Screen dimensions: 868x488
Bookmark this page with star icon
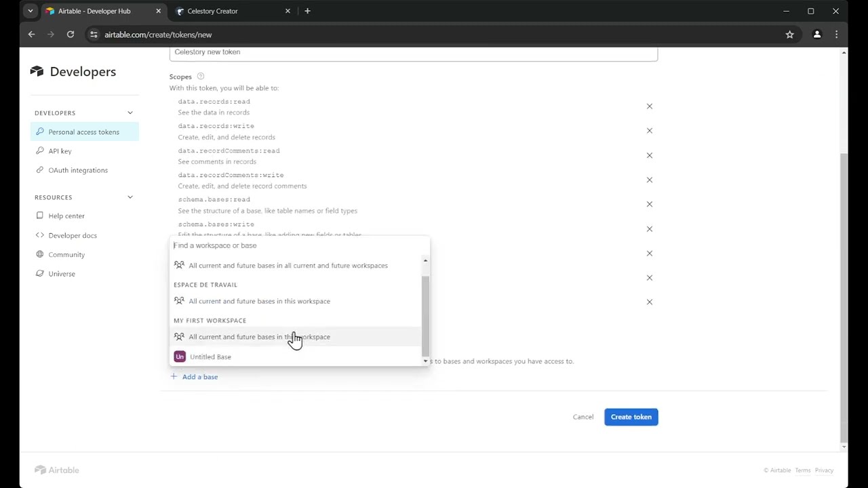[789, 35]
